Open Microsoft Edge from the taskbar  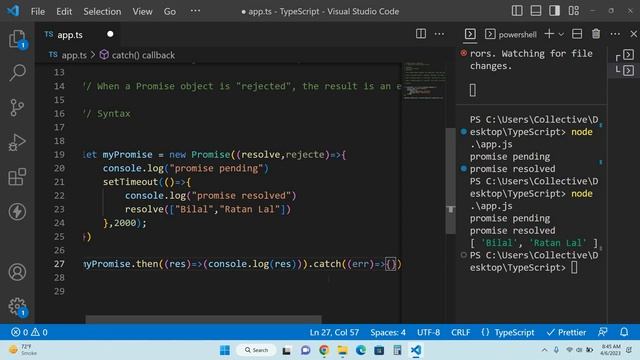[x=361, y=350]
